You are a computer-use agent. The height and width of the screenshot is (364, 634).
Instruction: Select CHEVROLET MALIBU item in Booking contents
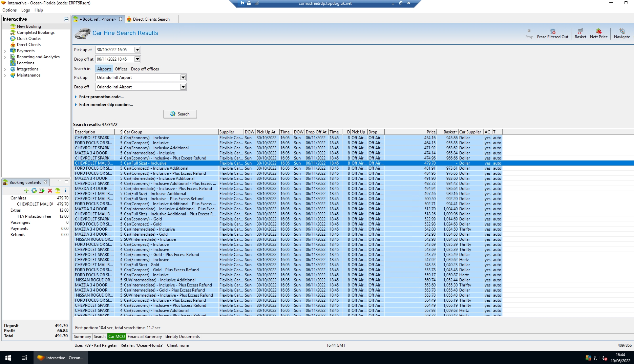coord(35,204)
